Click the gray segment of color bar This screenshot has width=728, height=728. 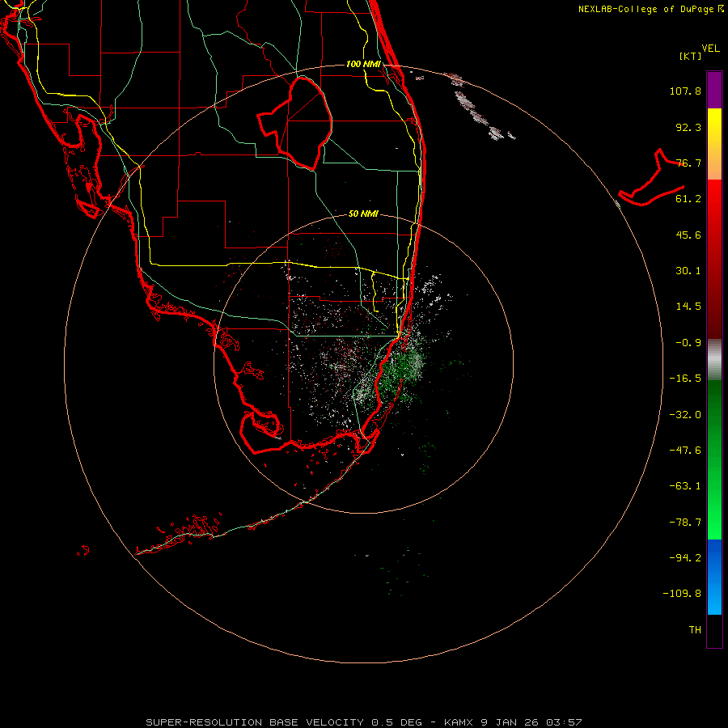pyautogui.click(x=714, y=360)
